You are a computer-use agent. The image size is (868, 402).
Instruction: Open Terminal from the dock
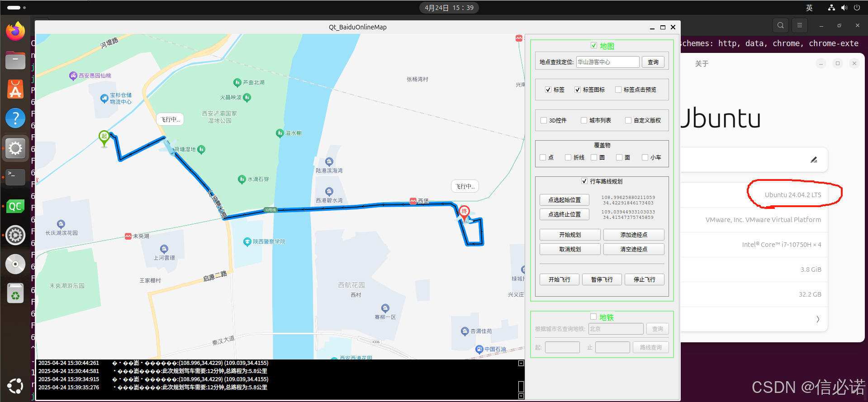(15, 177)
